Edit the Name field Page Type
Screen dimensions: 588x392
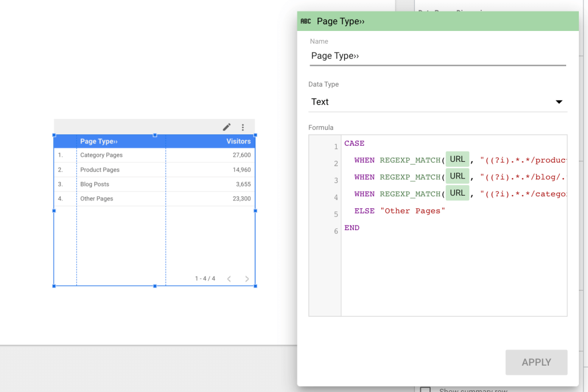pyautogui.click(x=438, y=56)
